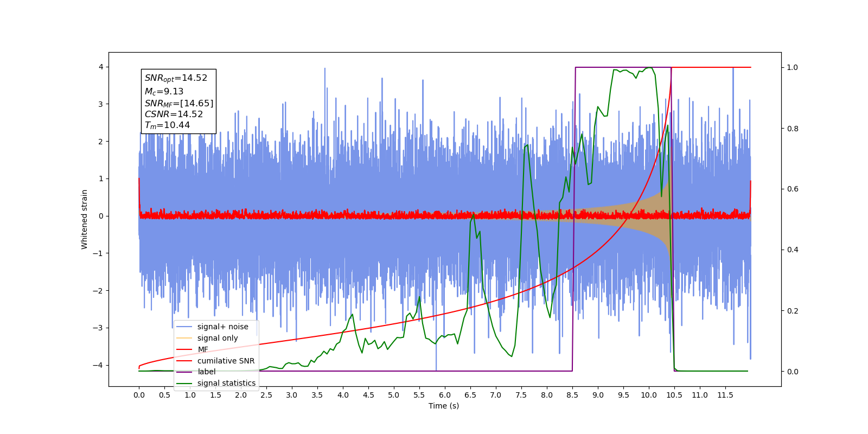The image size is (868, 434).
Task: Click the 'Time (s)' x-axis label
Action: [444, 406]
